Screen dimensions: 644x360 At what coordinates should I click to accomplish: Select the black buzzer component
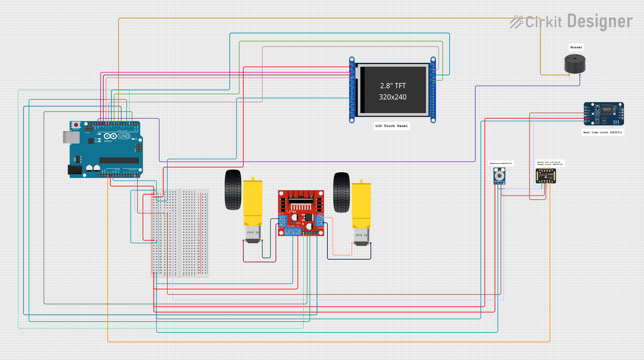pyautogui.click(x=575, y=64)
